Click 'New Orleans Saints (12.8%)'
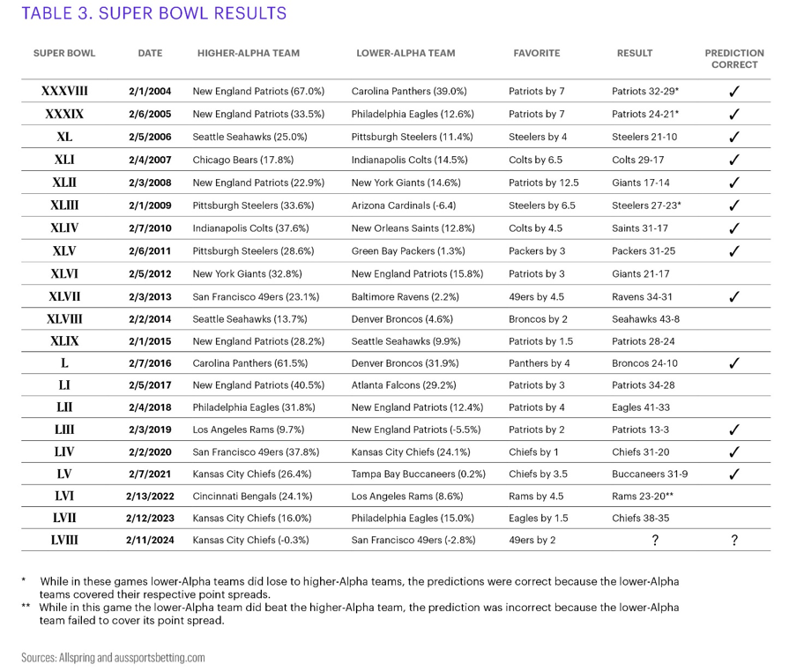This screenshot has width=789, height=672. click(x=413, y=228)
